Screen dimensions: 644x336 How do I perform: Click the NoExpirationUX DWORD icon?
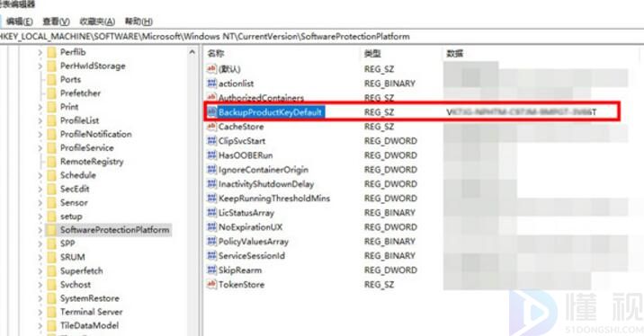(x=211, y=227)
